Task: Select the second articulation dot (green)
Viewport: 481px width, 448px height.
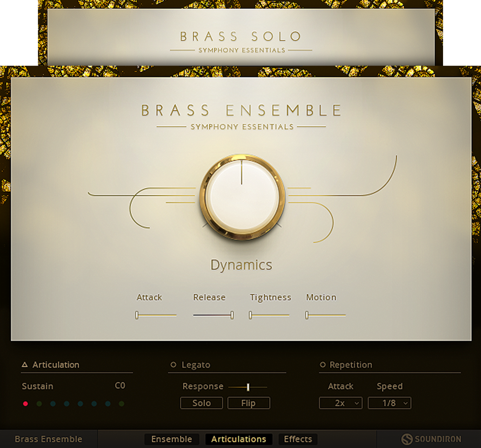Action: [39, 404]
